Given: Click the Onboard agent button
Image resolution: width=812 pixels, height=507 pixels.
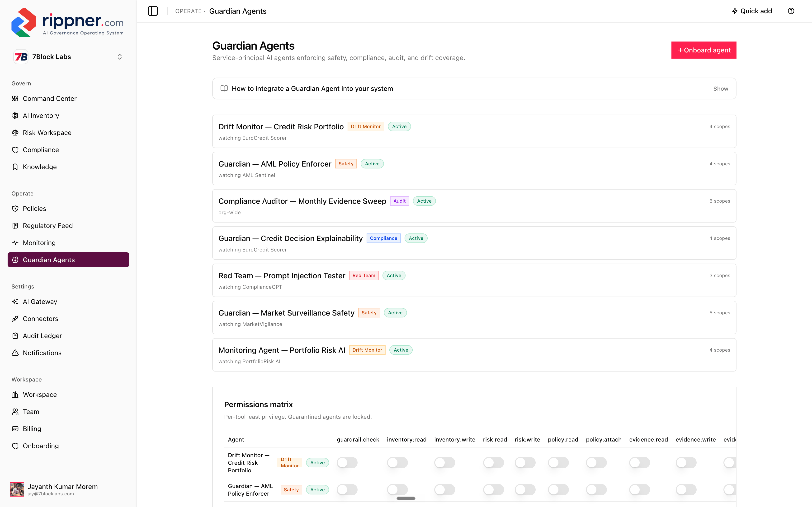Looking at the screenshot, I should tap(704, 50).
